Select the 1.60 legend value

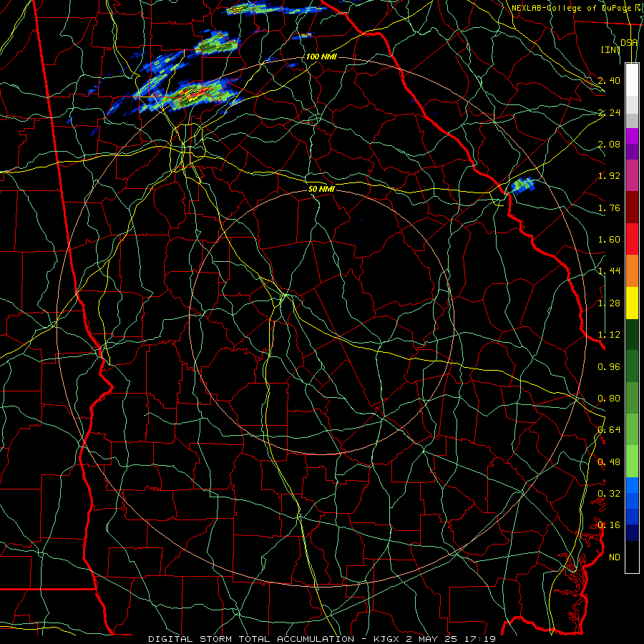click(x=609, y=240)
